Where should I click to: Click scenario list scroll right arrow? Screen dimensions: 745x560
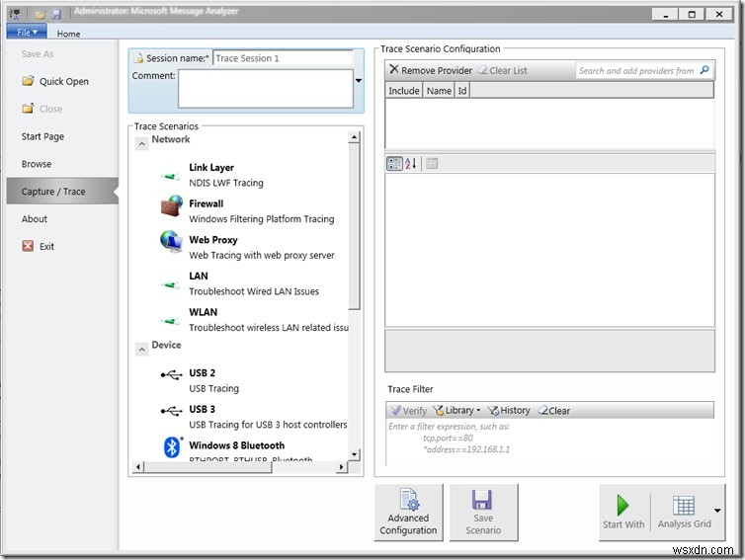pos(341,467)
